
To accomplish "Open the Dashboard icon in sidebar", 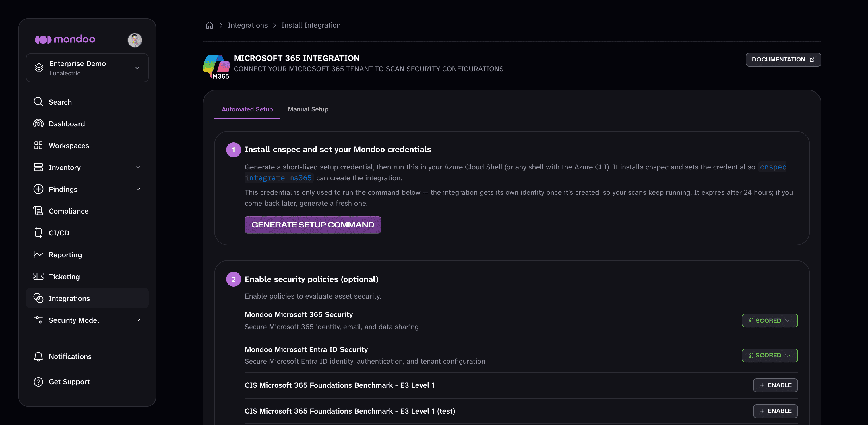I will [38, 124].
